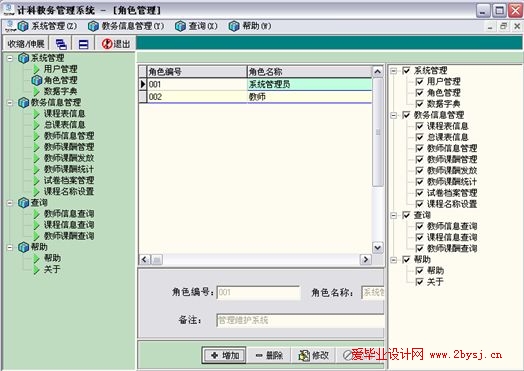Screen dimensions: 524x371
Task: Open the 教务信息管理(Y) menu
Action: [126, 26]
